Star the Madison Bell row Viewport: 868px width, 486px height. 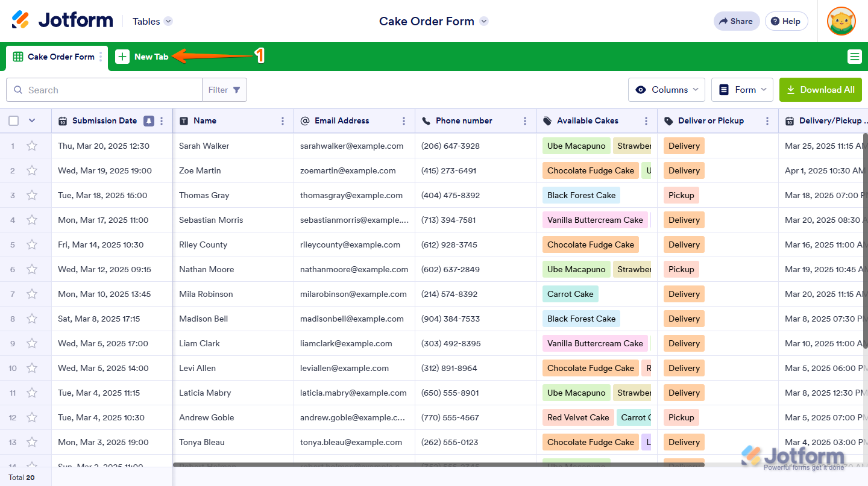click(32, 319)
